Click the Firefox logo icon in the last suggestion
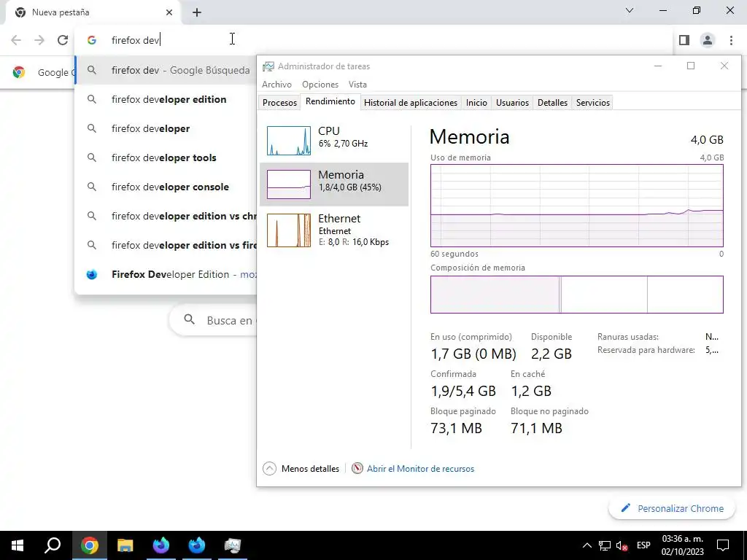 pyautogui.click(x=92, y=274)
